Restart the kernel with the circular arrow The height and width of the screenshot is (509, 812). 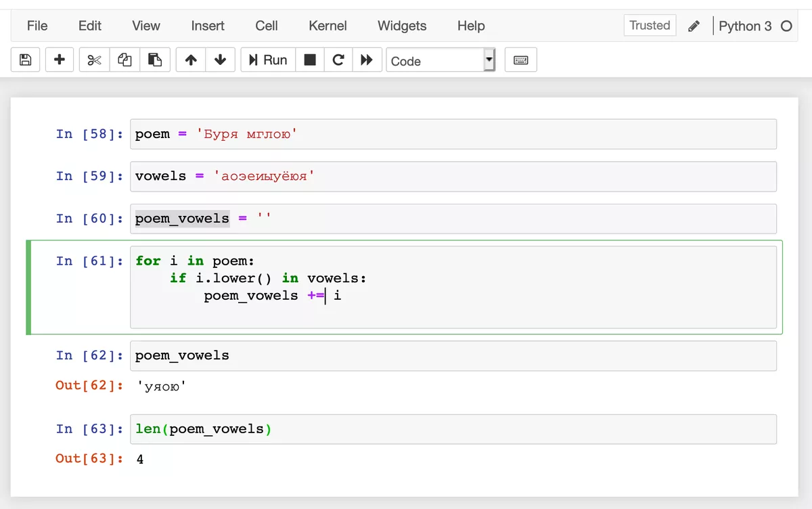(x=338, y=60)
